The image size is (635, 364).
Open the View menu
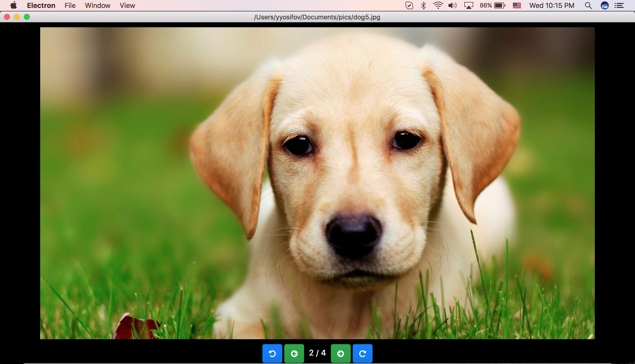(127, 5)
